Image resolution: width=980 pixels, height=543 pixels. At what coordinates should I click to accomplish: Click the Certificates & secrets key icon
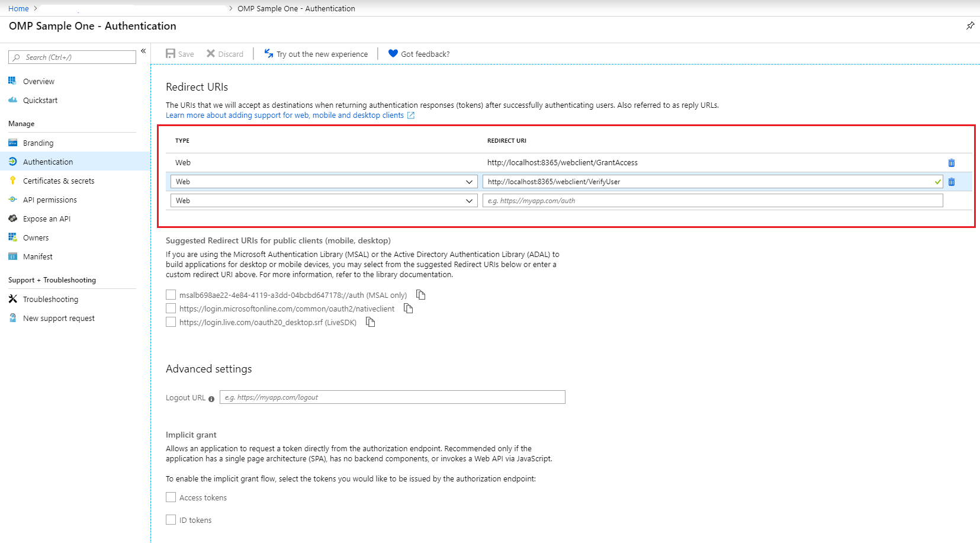pos(12,181)
